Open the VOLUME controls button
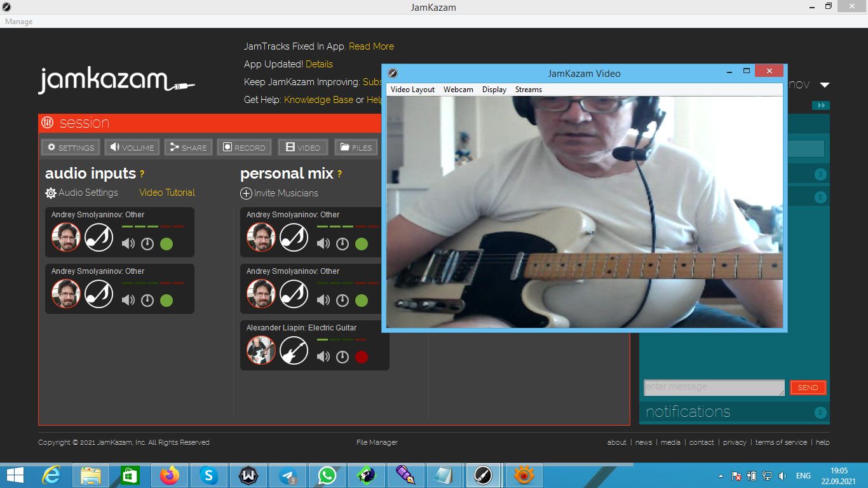 [x=132, y=147]
